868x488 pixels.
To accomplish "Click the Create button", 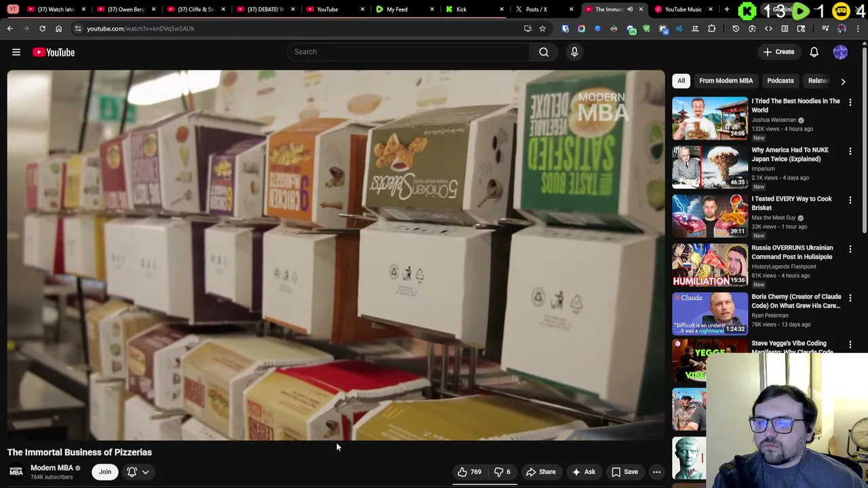I will tap(778, 52).
